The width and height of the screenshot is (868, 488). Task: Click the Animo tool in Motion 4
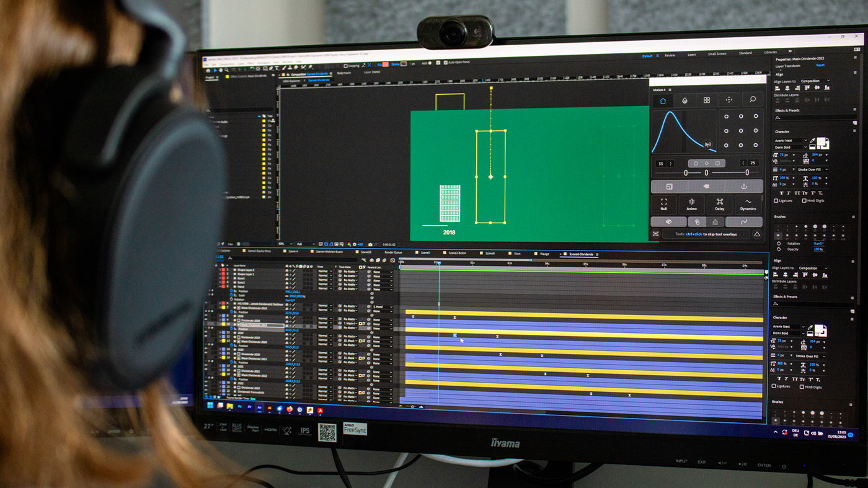point(691,204)
